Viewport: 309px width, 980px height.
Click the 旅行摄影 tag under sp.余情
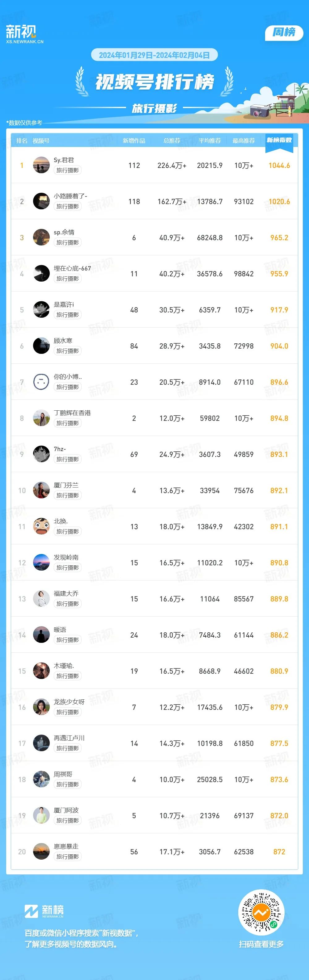tap(68, 242)
